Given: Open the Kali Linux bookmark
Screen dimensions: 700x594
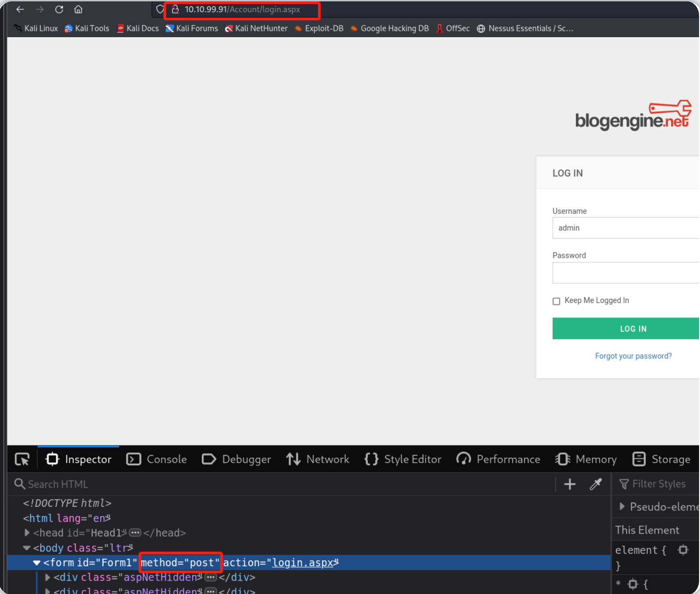Looking at the screenshot, I should click(36, 29).
